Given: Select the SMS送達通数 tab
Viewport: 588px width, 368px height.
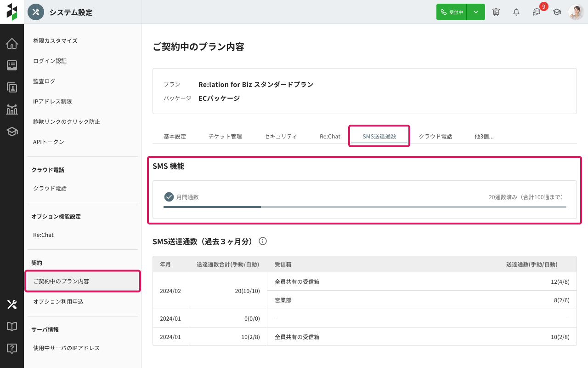Looking at the screenshot, I should click(x=379, y=136).
